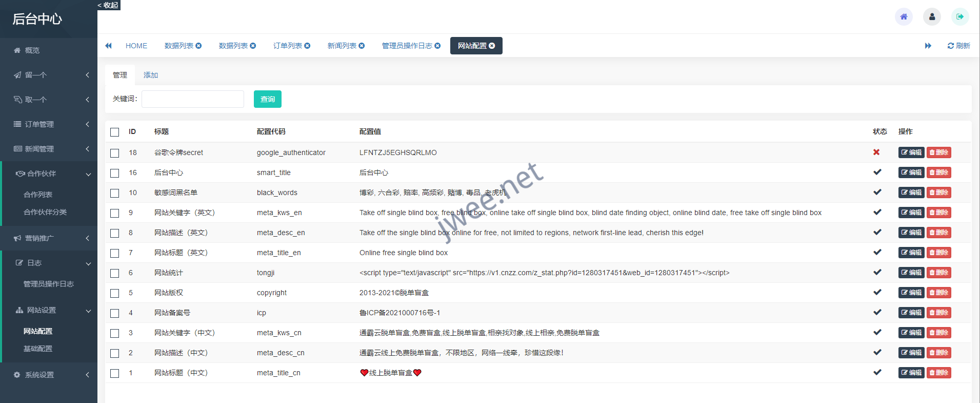
Task: Switch to the 订单列表 tab
Action: click(288, 46)
